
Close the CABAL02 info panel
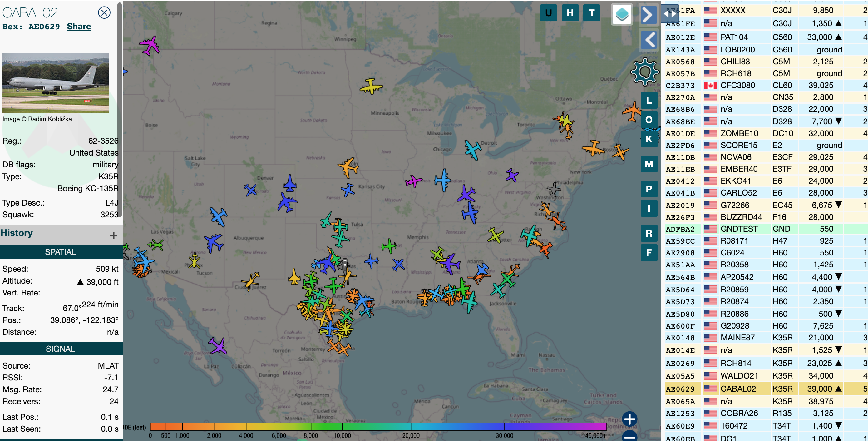click(104, 13)
